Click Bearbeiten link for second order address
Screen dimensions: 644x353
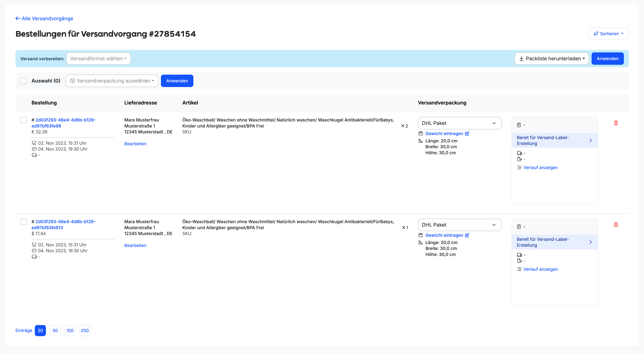(135, 245)
